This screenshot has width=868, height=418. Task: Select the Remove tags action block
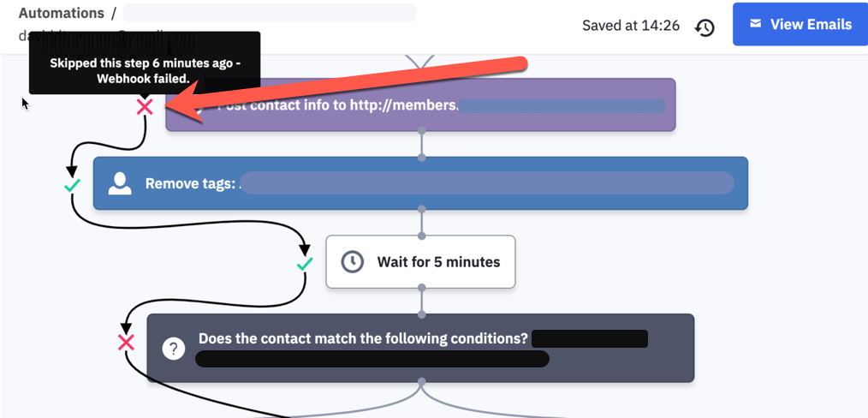pyautogui.click(x=420, y=183)
